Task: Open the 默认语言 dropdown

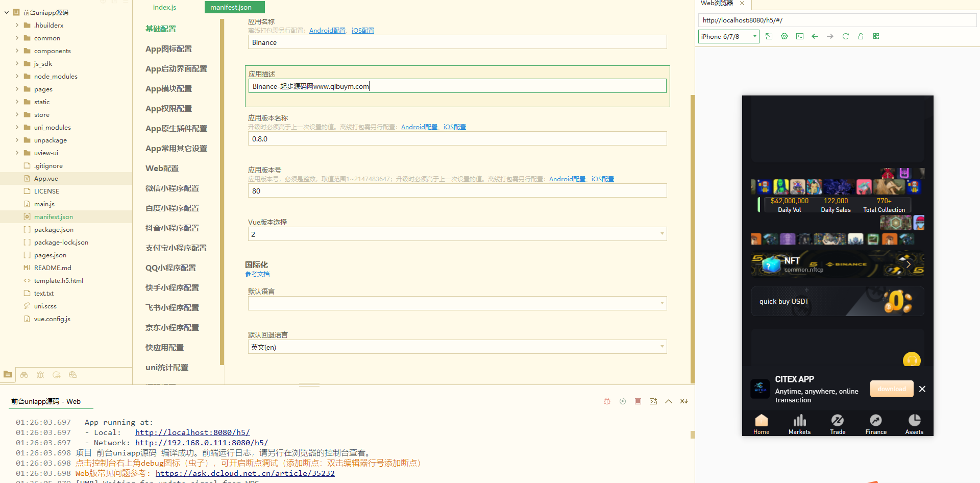Action: tap(457, 303)
